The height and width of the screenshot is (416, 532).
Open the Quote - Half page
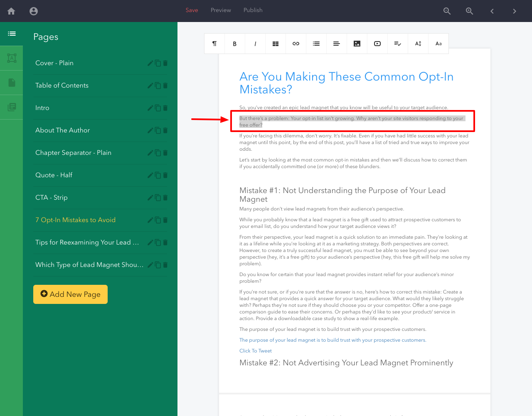click(x=54, y=175)
